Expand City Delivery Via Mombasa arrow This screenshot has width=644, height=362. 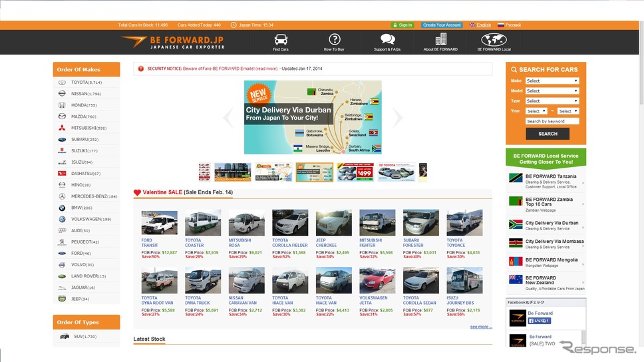(583, 246)
